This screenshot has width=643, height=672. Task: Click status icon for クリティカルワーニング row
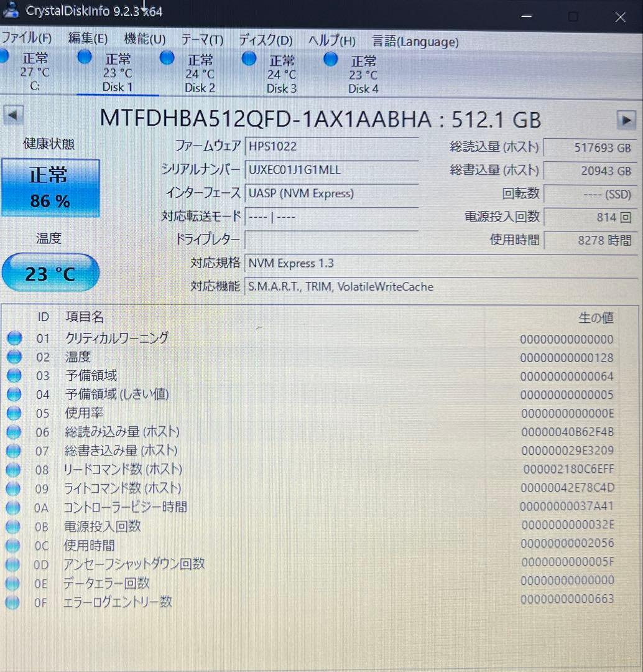click(14, 338)
